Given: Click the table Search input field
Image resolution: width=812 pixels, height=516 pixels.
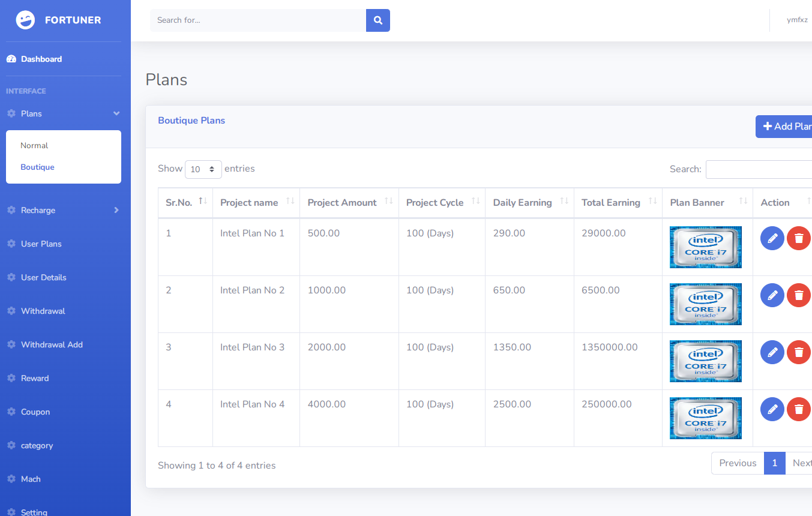Looking at the screenshot, I should tap(759, 169).
